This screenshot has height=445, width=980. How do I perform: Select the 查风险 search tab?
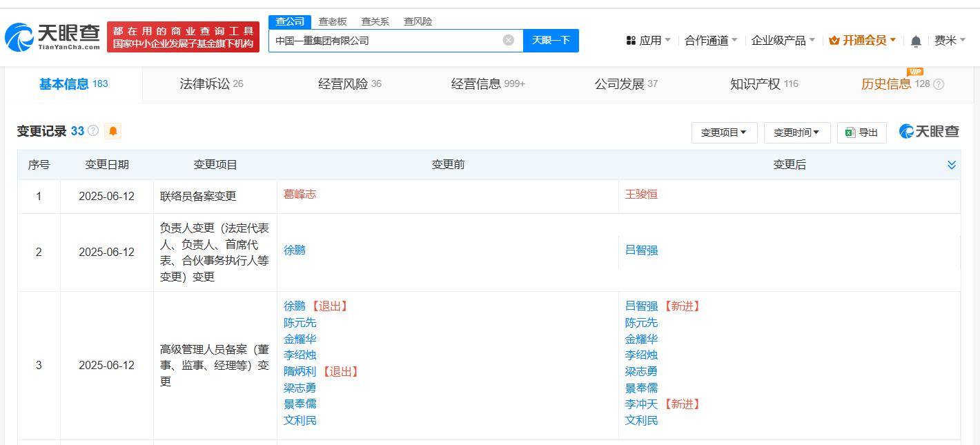[x=418, y=21]
